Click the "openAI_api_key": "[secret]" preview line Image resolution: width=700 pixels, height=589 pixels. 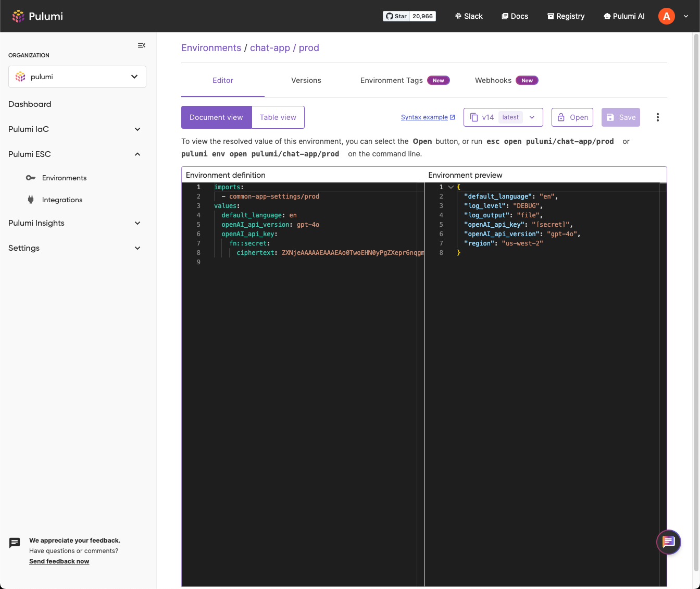(x=518, y=225)
